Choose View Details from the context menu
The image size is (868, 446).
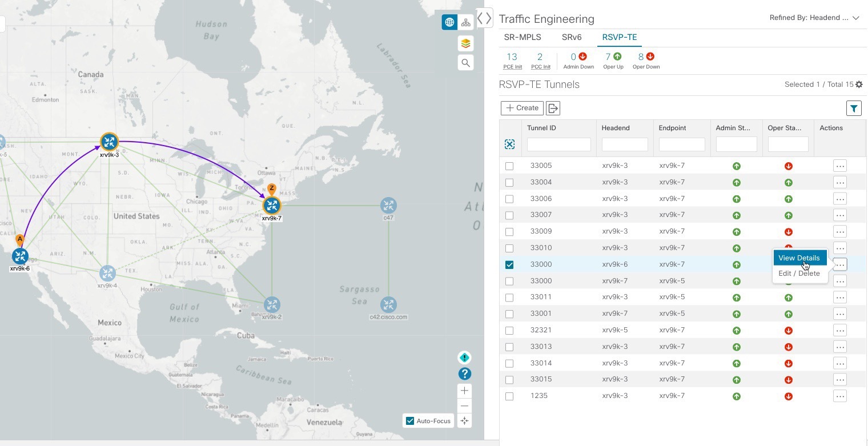(x=799, y=258)
